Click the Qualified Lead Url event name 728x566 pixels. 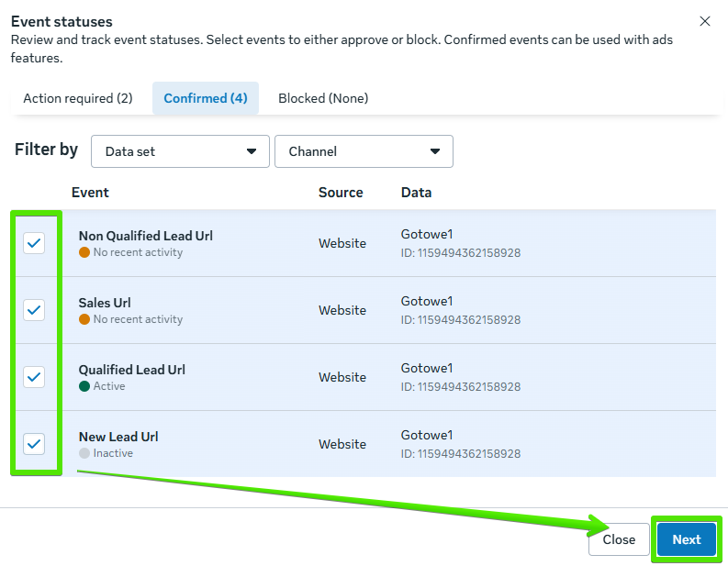pyautogui.click(x=131, y=370)
